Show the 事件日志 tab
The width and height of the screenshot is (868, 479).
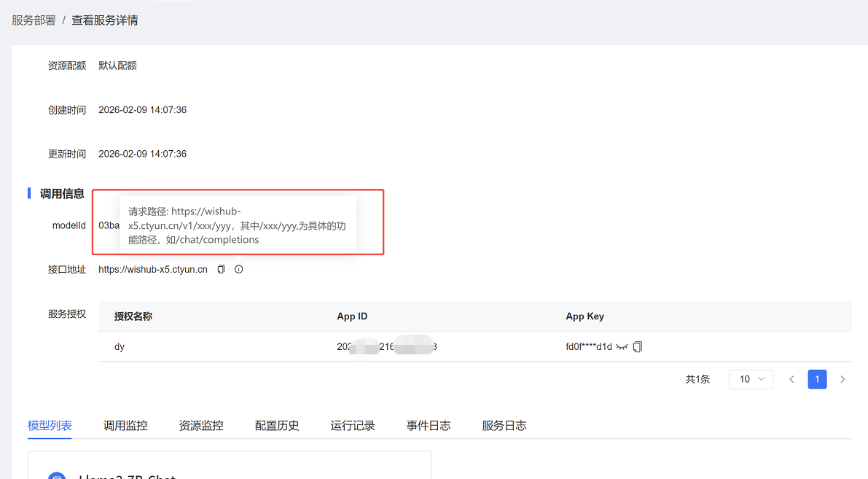tap(429, 426)
